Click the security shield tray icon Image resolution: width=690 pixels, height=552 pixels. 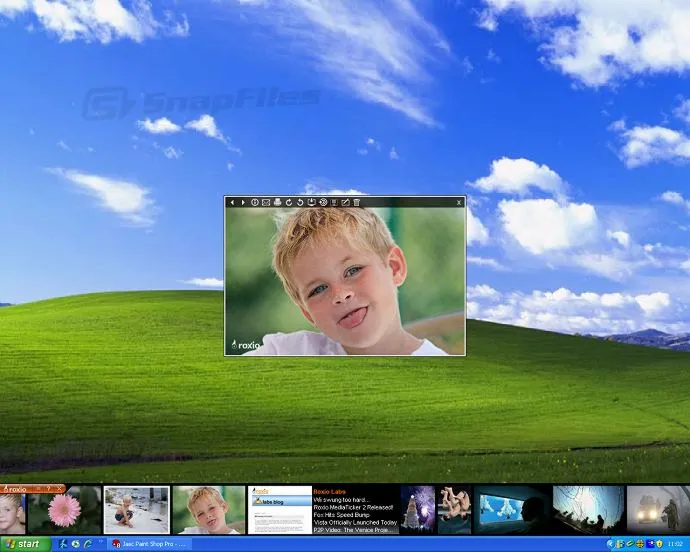coord(659,545)
